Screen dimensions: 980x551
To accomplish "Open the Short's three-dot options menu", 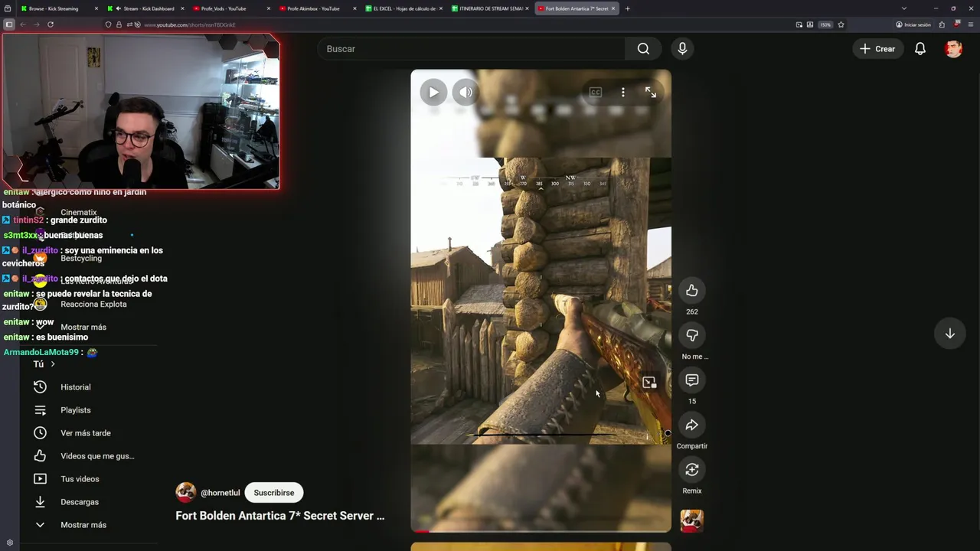I will click(x=623, y=93).
